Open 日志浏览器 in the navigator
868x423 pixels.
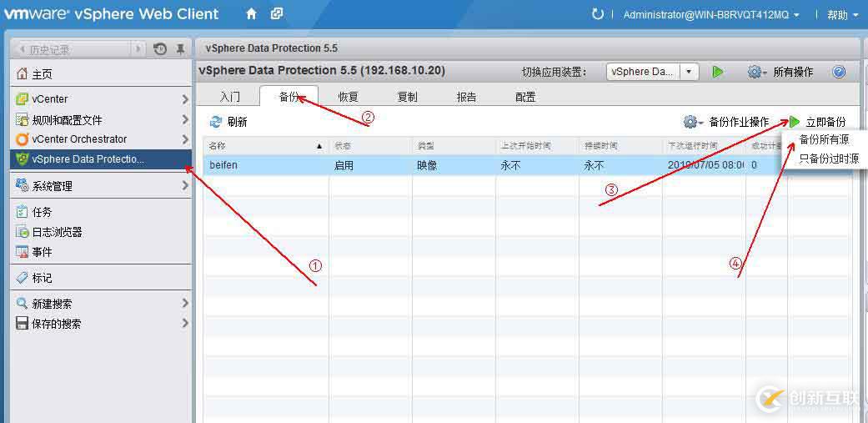coord(57,233)
